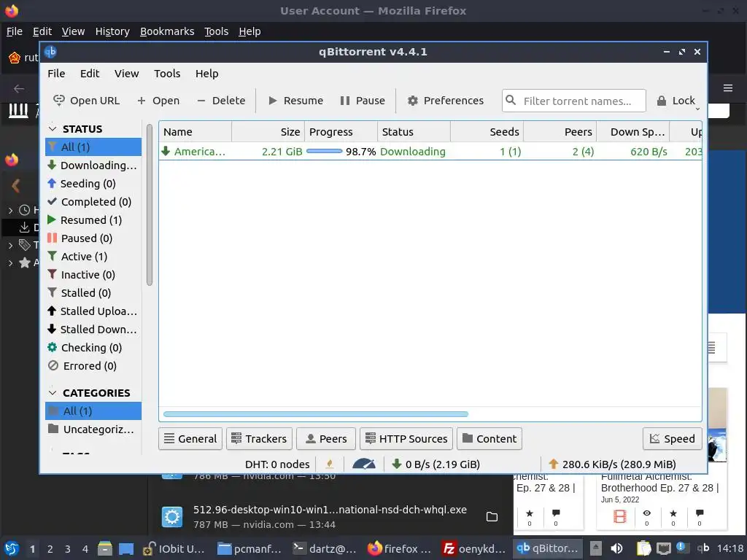Focus the Filter torrent names field
747x560 pixels.
[x=573, y=101]
